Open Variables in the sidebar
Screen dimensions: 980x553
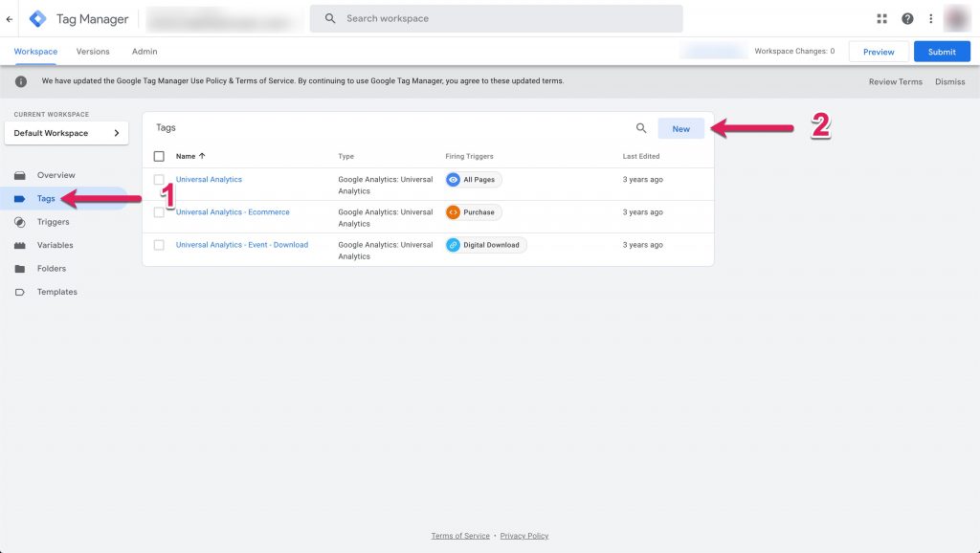[x=55, y=245]
